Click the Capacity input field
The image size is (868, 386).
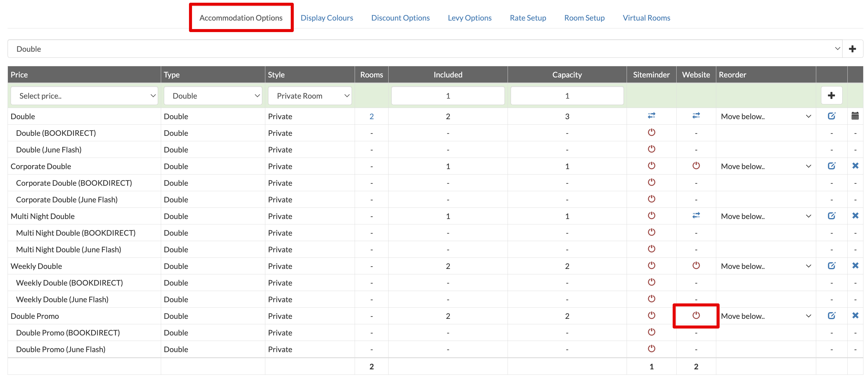pos(567,96)
